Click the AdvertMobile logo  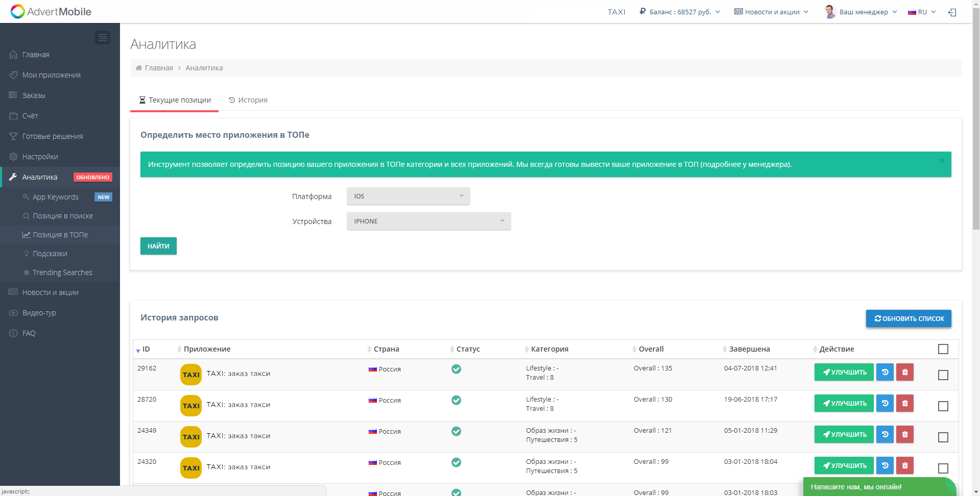point(51,11)
